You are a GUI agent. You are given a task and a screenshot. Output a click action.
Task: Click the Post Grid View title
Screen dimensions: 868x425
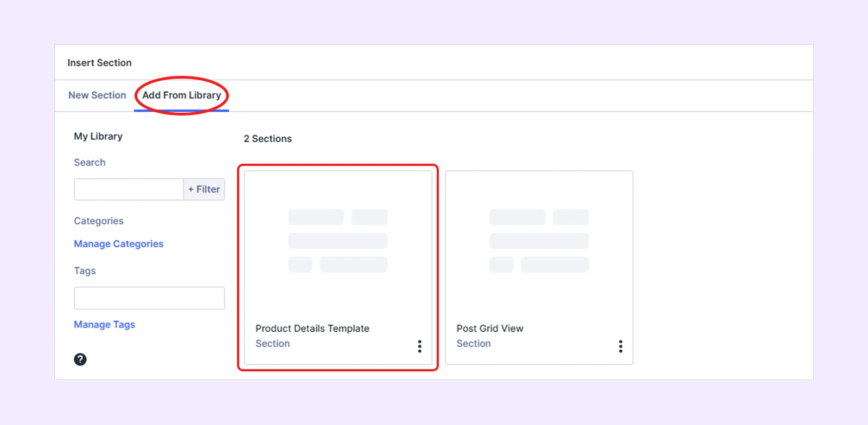click(490, 329)
